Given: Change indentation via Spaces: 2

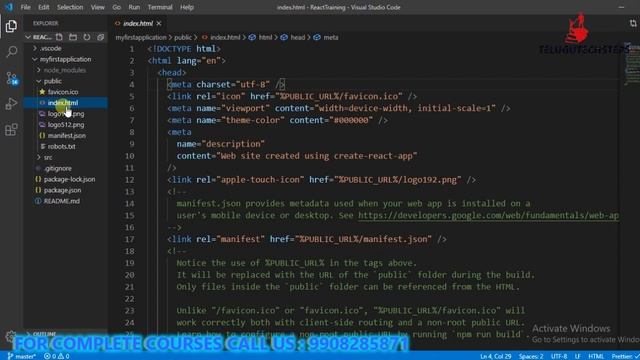Looking at the screenshot, I should [x=531, y=356].
